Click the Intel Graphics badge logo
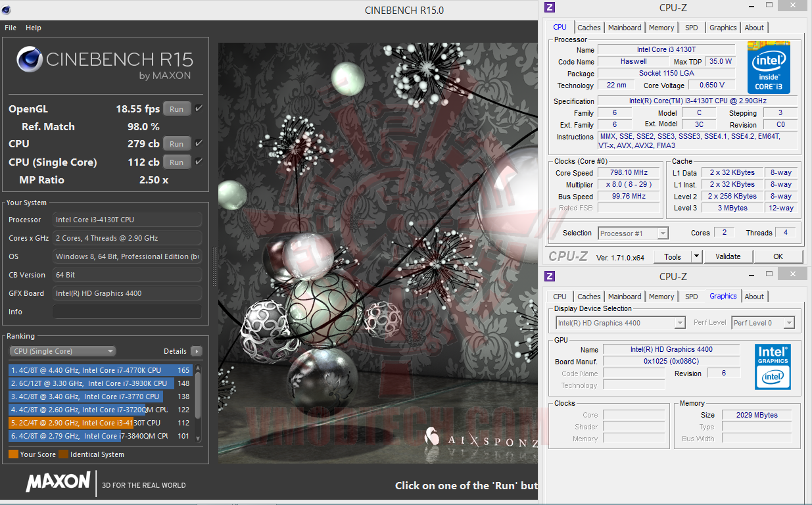The height and width of the screenshot is (505, 812). click(x=773, y=366)
